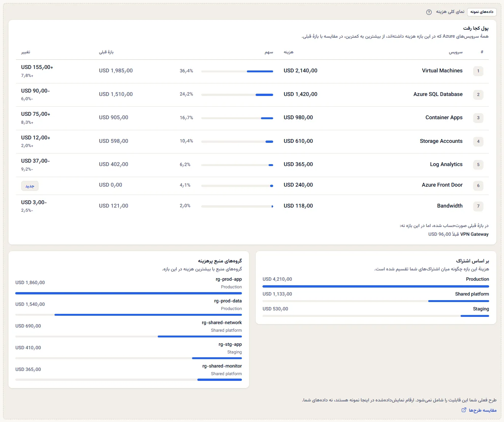Select the Virtual Machines service name
504x422 pixels.
442,71
